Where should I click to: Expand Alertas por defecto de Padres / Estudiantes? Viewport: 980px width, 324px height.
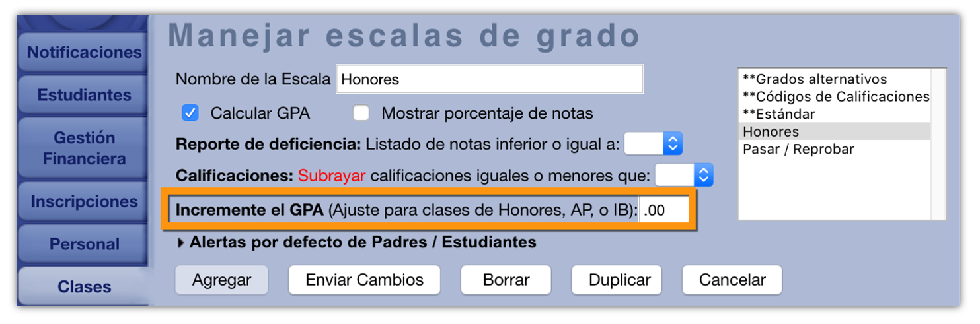click(x=182, y=243)
